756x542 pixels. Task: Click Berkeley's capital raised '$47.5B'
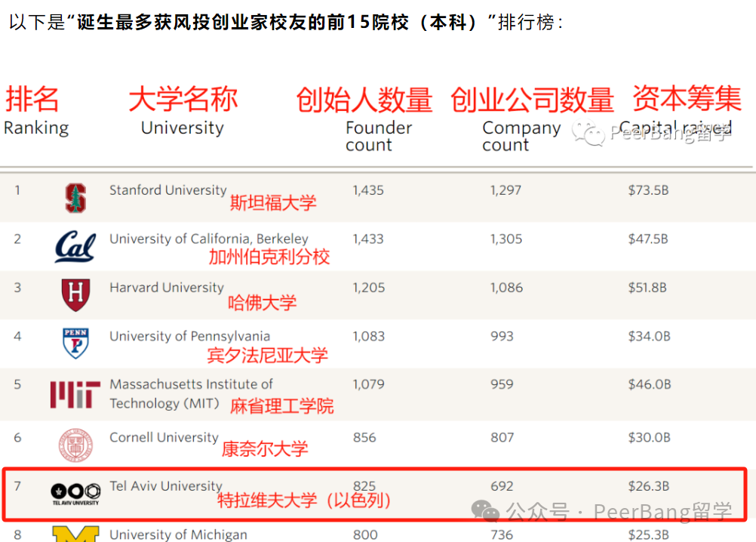click(648, 239)
